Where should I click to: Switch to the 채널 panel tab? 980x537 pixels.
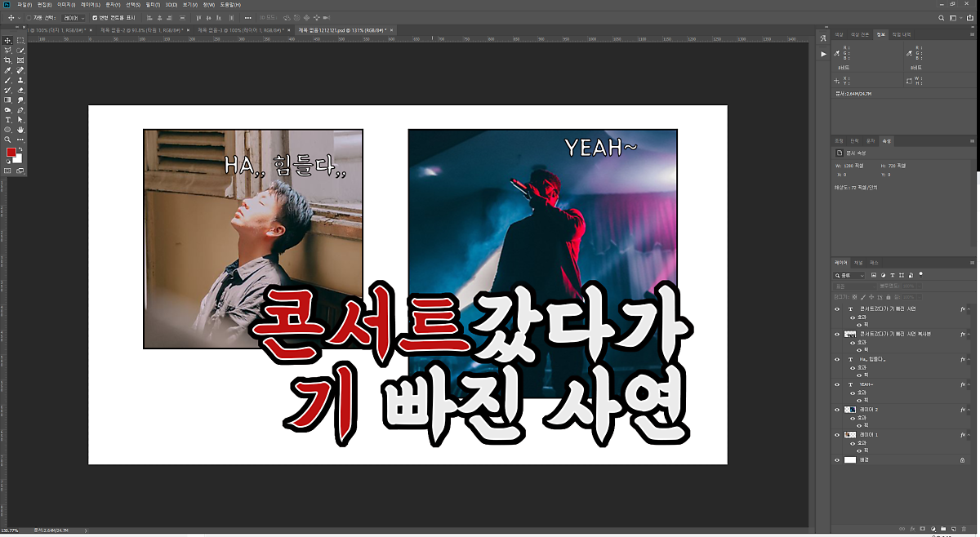tap(858, 263)
